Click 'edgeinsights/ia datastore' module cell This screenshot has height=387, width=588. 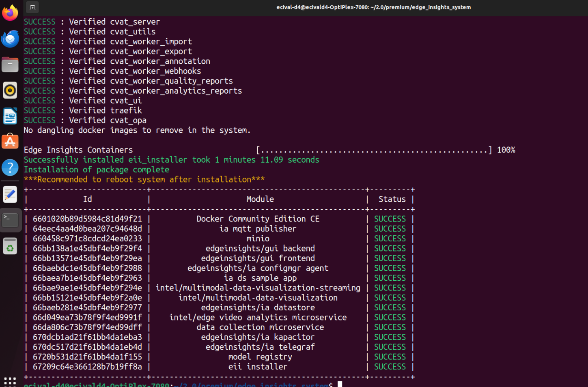pyautogui.click(x=258, y=308)
